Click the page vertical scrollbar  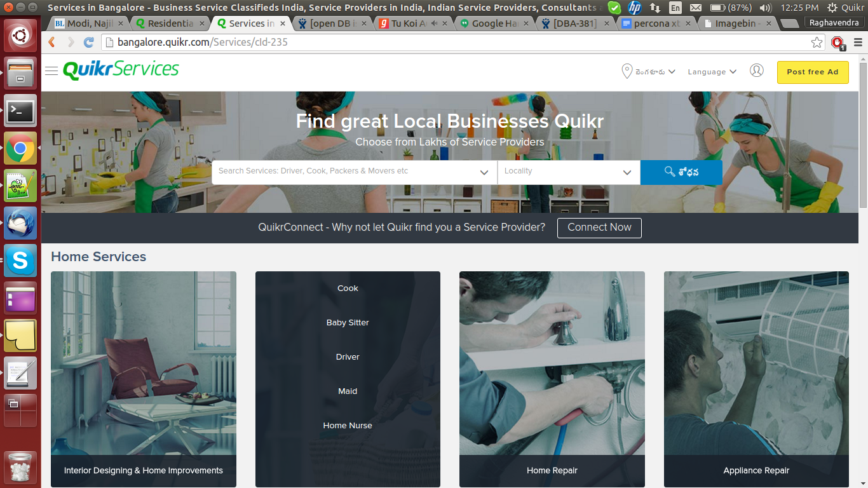pyautogui.click(x=863, y=135)
